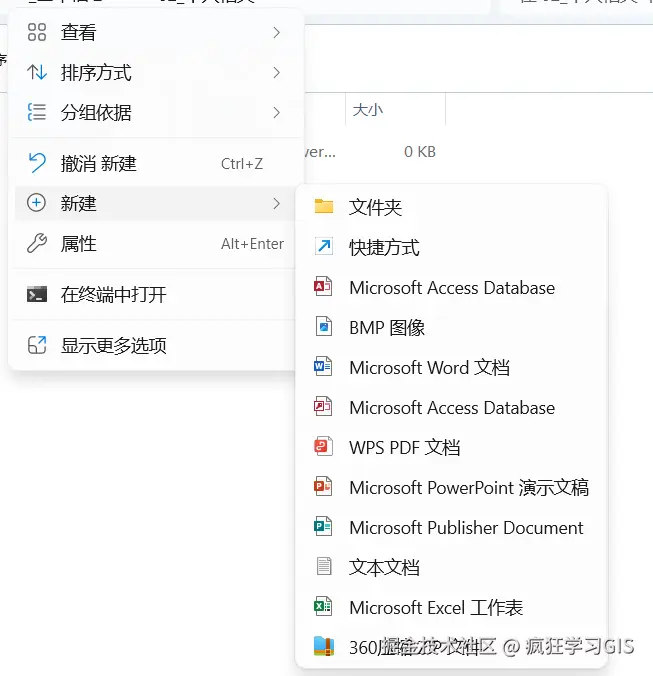Create a new BMP 图像
The image size is (653, 676).
click(452, 327)
